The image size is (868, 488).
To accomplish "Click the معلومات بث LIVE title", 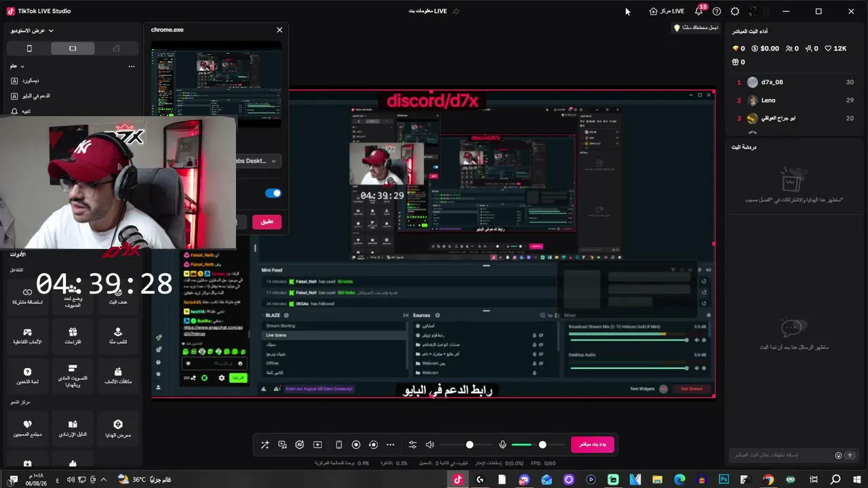I will (x=428, y=12).
